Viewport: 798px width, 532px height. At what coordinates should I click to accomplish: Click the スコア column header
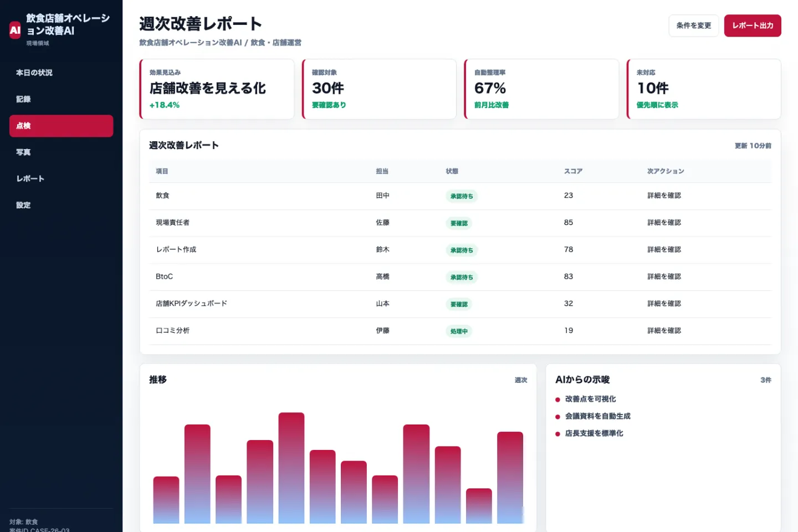coord(573,171)
